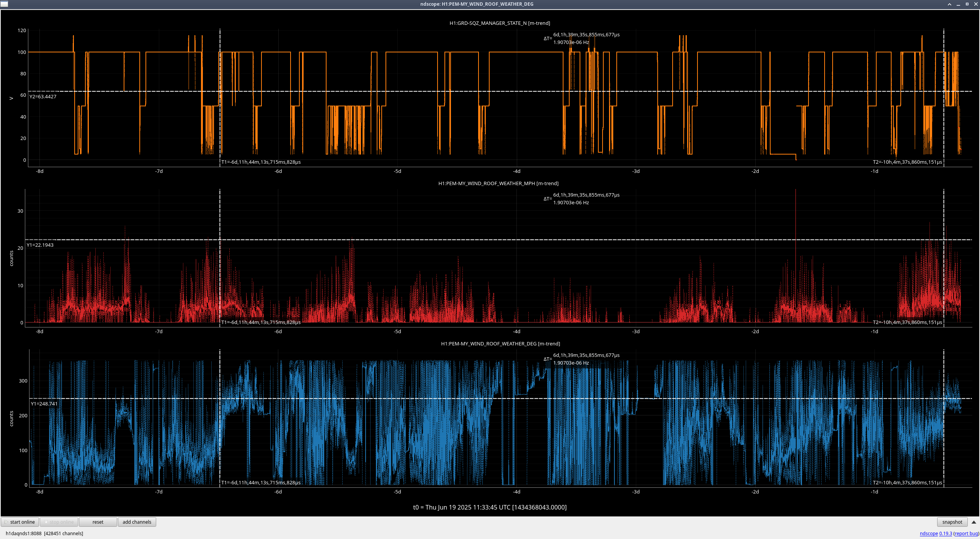
Task: Click the 300 tick on DEG plot y-axis
Action: coord(23,381)
